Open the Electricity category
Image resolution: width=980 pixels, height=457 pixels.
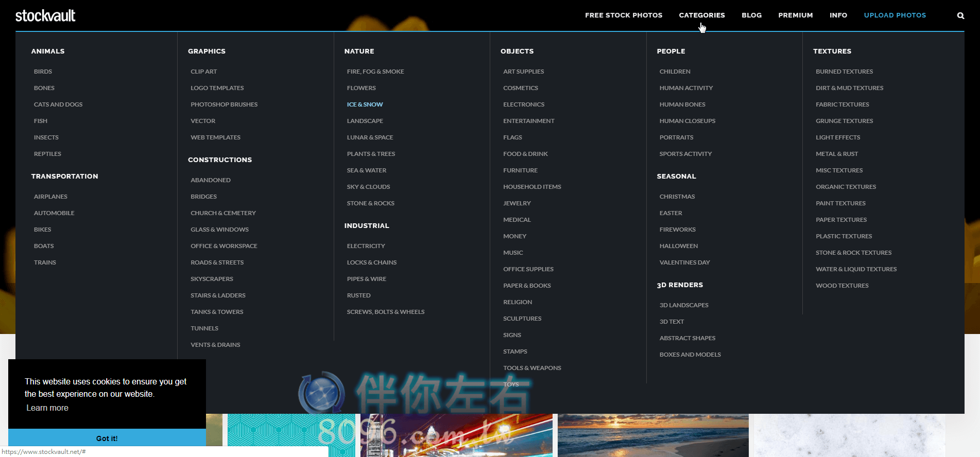click(366, 246)
